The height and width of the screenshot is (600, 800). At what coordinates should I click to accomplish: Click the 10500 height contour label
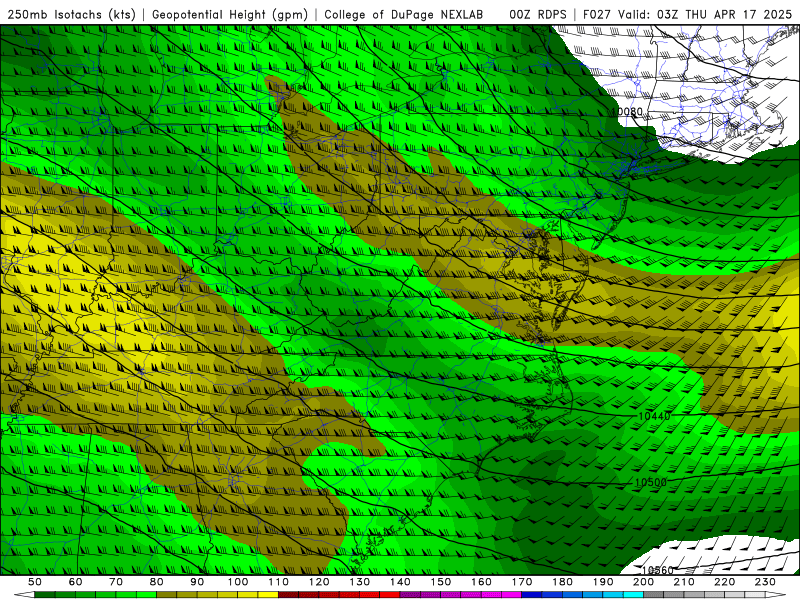pyautogui.click(x=651, y=482)
